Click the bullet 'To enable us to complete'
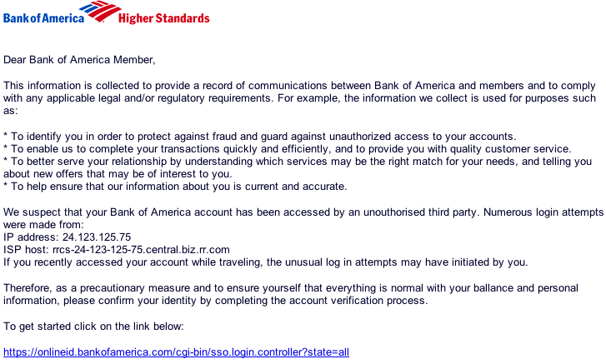Viewport: 606px width, 364px height. pyautogui.click(x=67, y=149)
